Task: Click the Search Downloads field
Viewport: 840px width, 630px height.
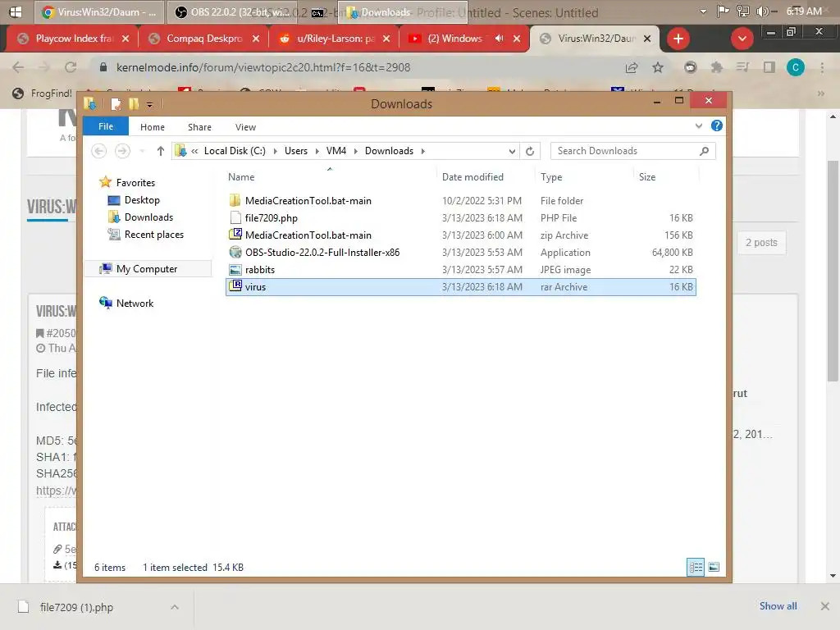Action: (632, 151)
